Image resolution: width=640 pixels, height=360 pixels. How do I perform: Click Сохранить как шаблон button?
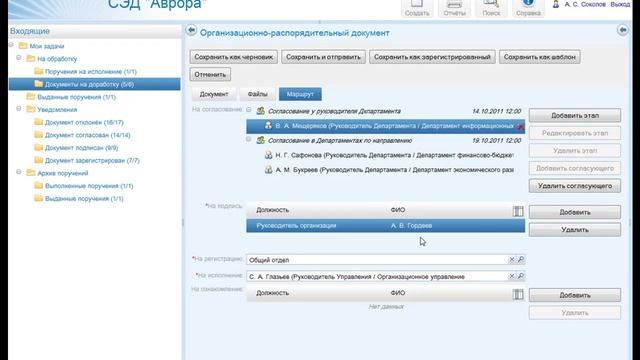point(540,57)
